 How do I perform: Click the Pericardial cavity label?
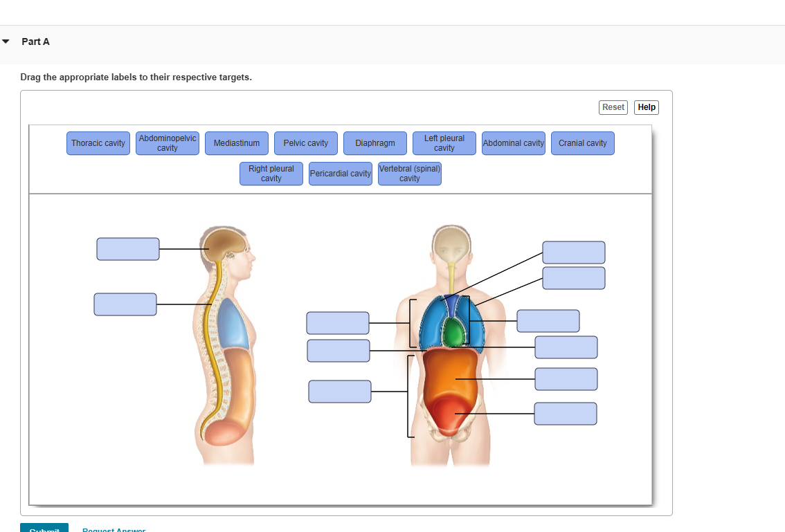[341, 174]
